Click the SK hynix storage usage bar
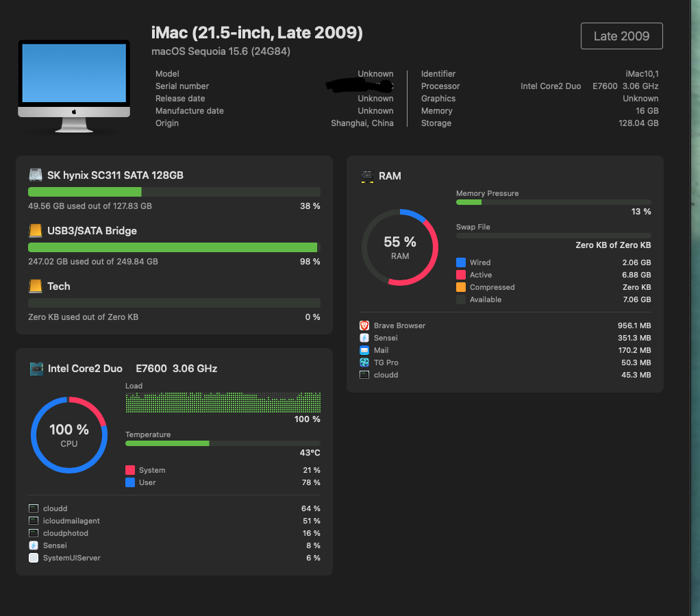 coord(174,192)
